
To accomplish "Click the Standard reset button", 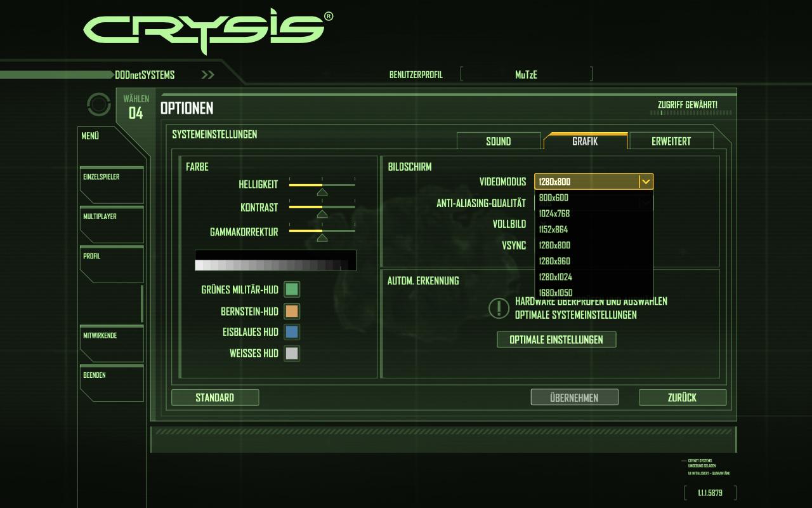I will tap(215, 398).
